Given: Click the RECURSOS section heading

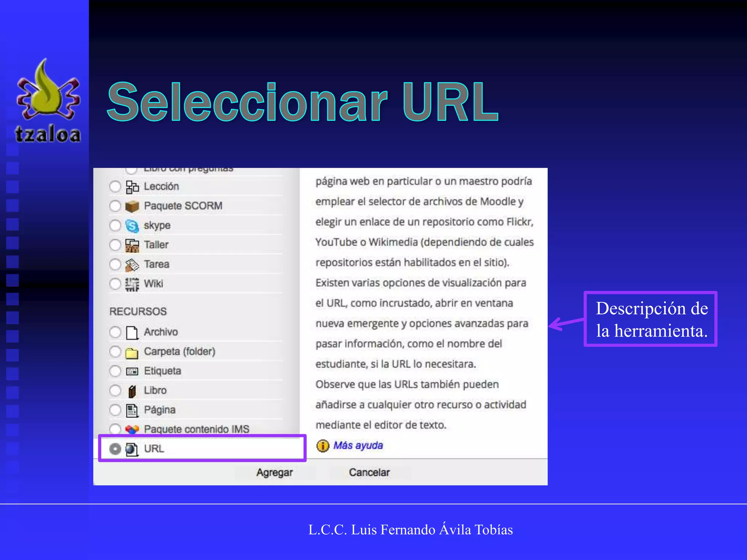Looking at the screenshot, I should coord(138,311).
